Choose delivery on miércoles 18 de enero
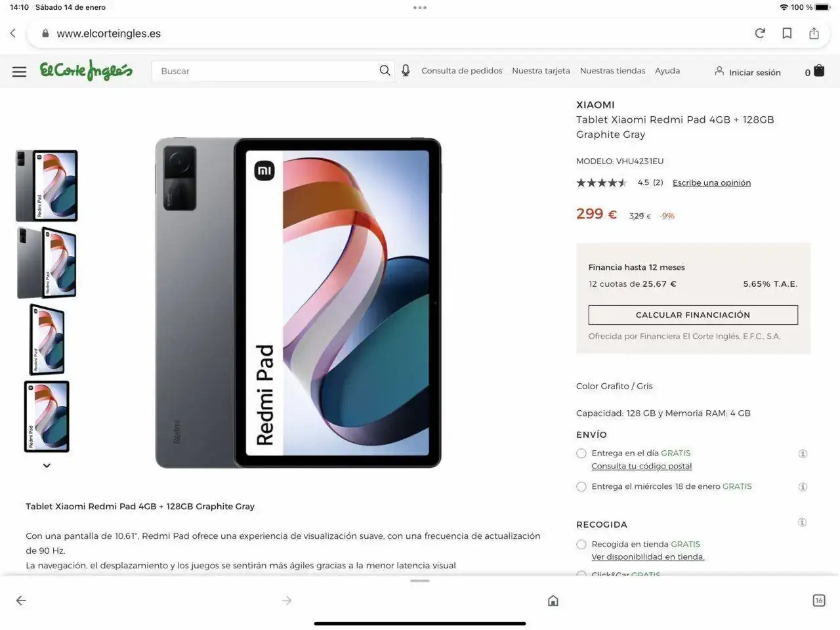The height and width of the screenshot is (630, 840). [581, 487]
